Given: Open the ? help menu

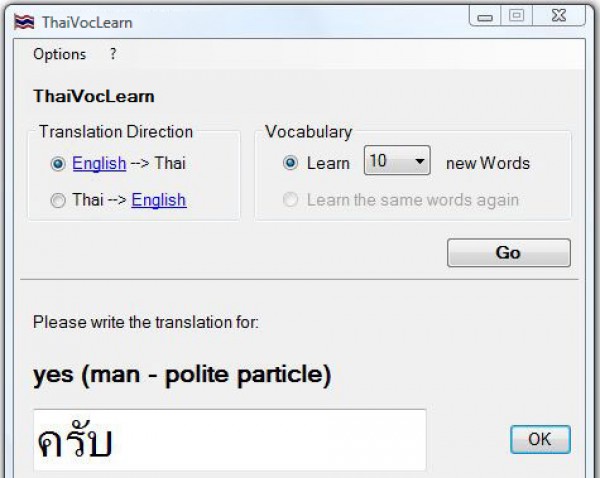Looking at the screenshot, I should coord(113,54).
